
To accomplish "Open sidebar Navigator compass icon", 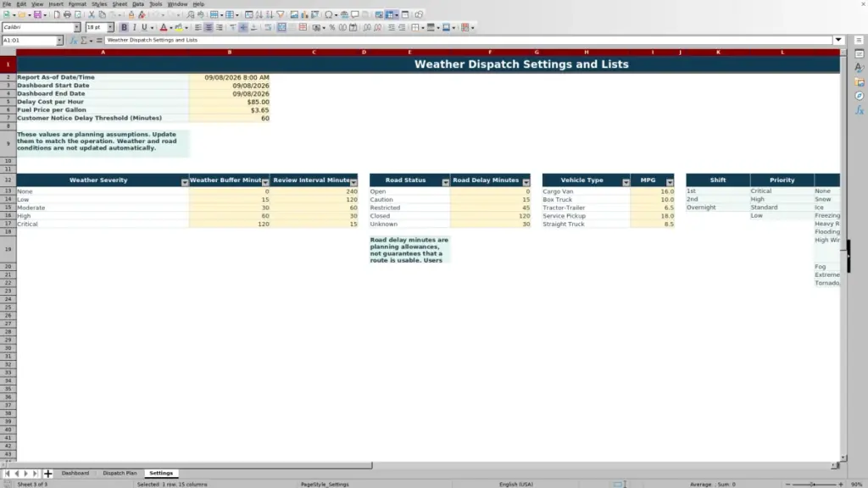I will click(x=860, y=96).
